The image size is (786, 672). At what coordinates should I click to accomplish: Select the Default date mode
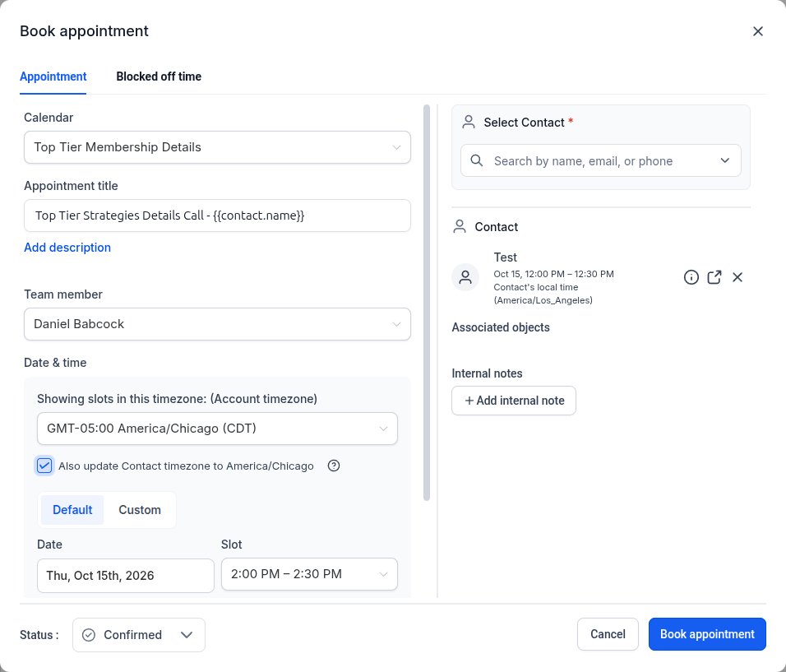(72, 510)
